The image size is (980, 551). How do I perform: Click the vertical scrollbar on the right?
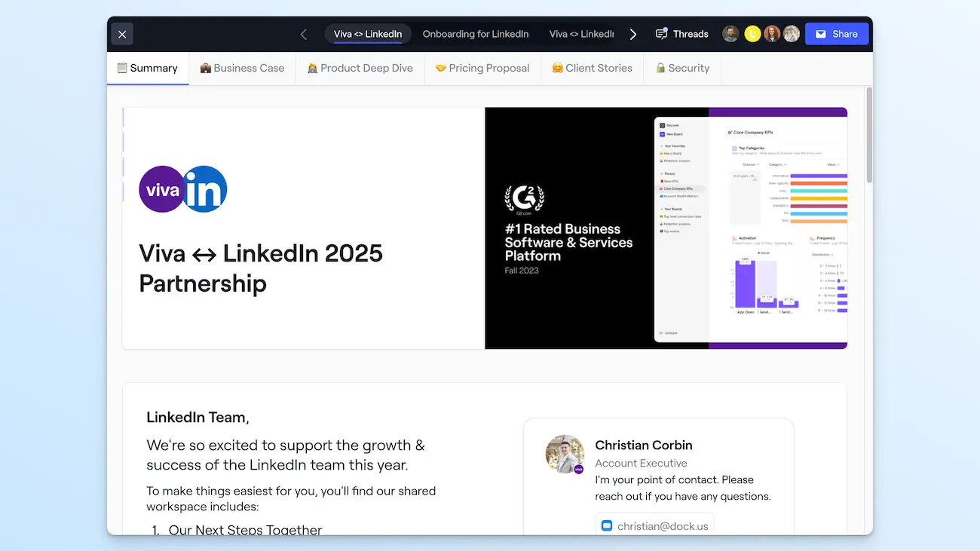click(868, 136)
